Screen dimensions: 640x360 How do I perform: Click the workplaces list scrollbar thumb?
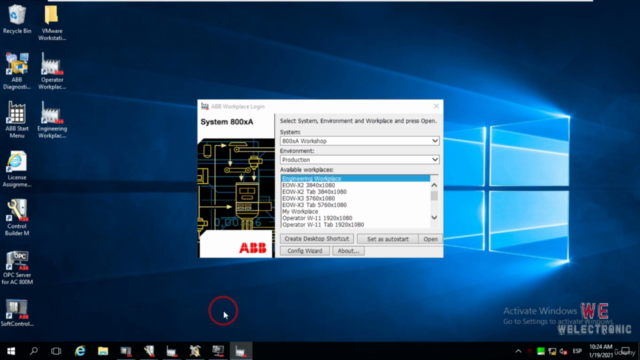pyautogui.click(x=434, y=196)
